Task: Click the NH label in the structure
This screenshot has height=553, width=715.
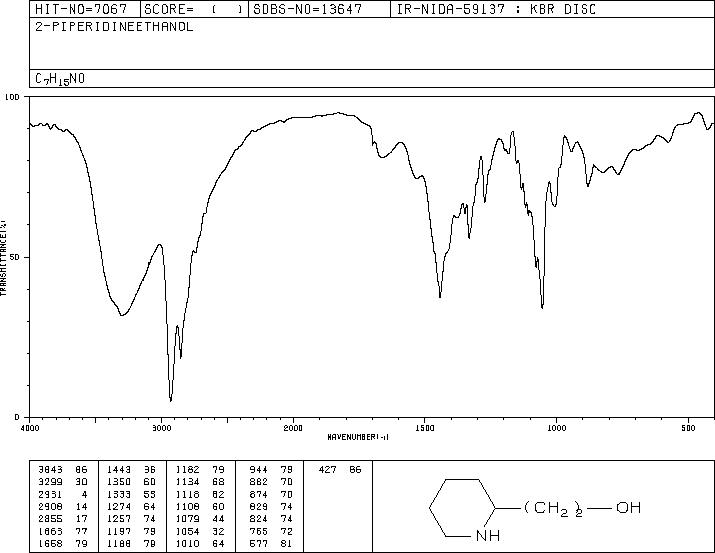Action: (x=487, y=535)
